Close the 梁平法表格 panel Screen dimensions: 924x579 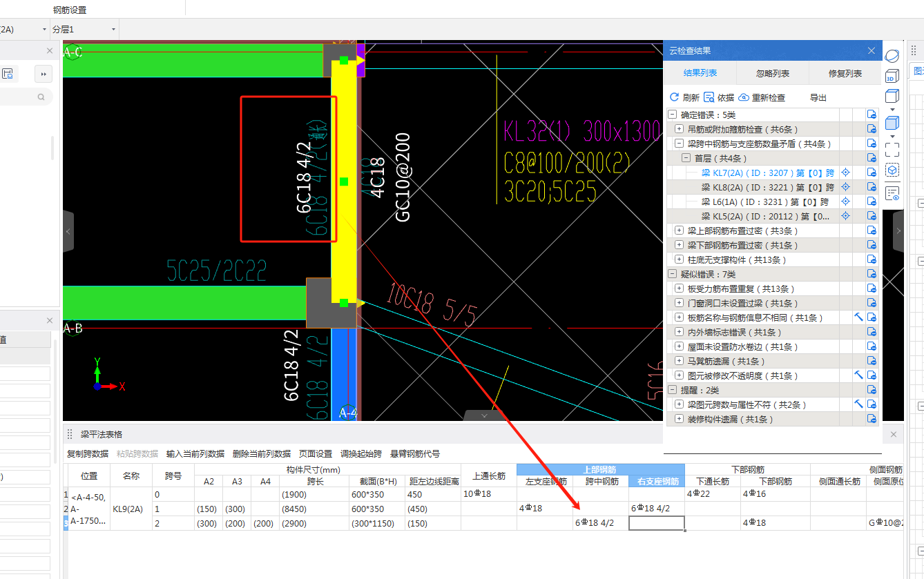[x=893, y=434]
